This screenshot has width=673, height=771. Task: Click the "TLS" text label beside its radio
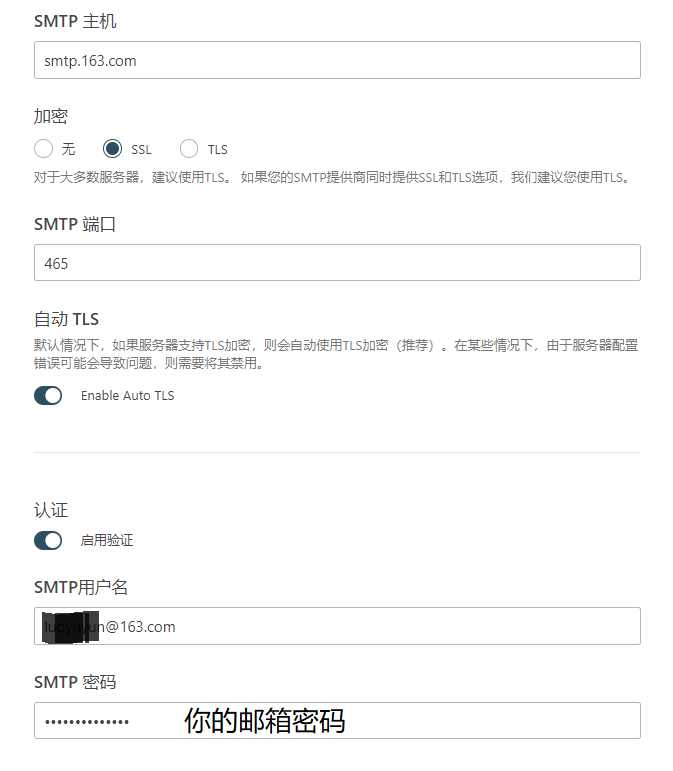click(x=217, y=149)
